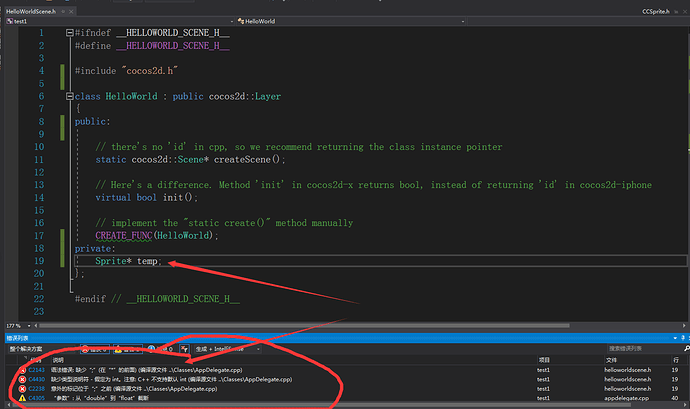
Task: Collapse the HelloWorld class on line 6
Action: 70,96
